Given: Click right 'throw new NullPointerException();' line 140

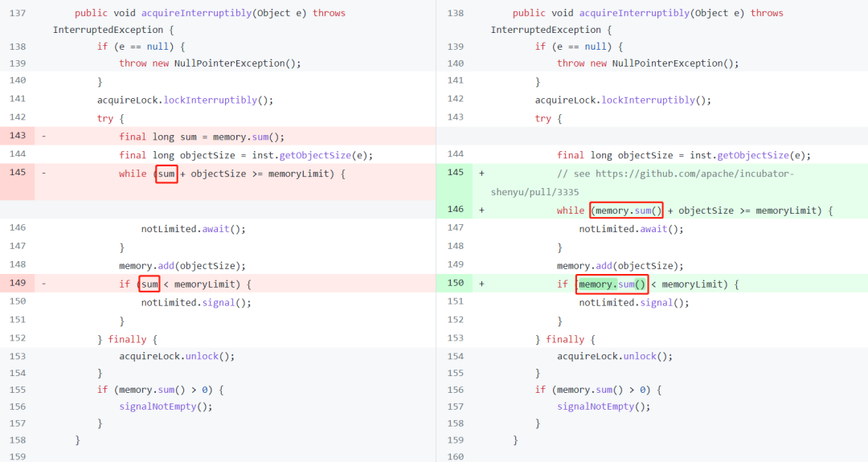Looking at the screenshot, I should point(648,63).
